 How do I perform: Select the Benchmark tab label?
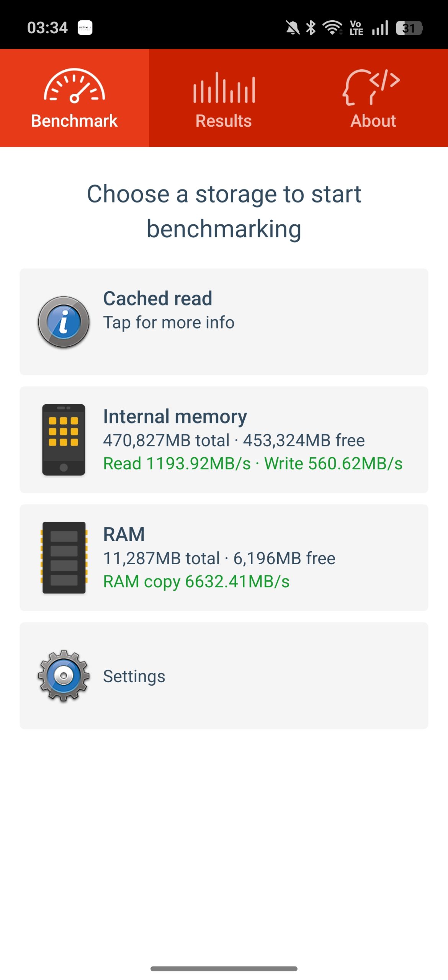[x=74, y=121]
